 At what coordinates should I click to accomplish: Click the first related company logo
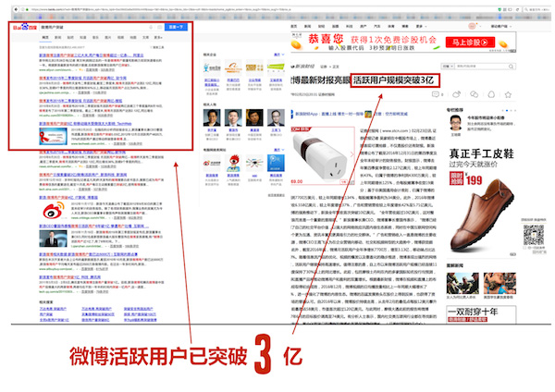pyautogui.click(x=212, y=67)
